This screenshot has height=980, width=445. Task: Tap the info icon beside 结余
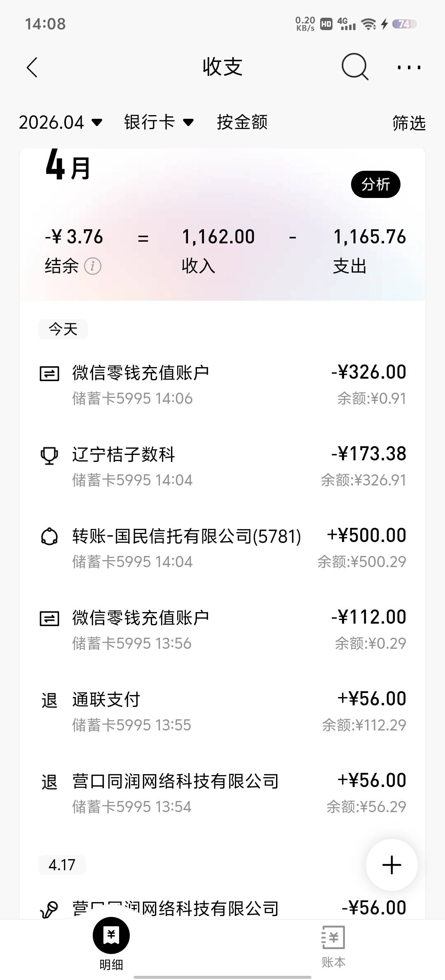click(x=93, y=266)
